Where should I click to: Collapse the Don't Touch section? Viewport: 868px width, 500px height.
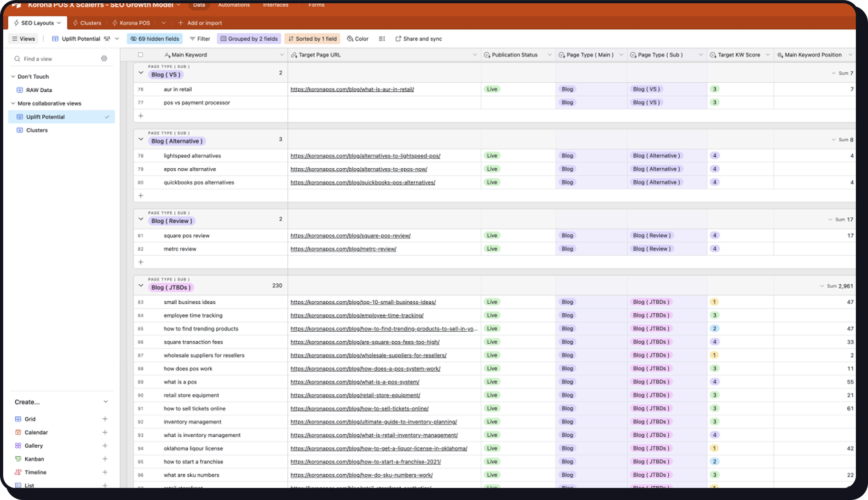[13, 76]
